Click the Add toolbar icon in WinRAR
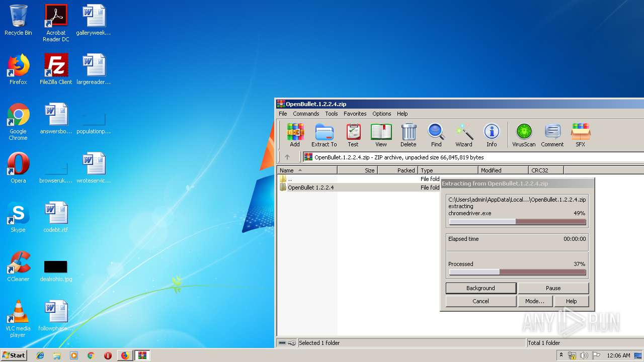The image size is (644, 362). [295, 135]
